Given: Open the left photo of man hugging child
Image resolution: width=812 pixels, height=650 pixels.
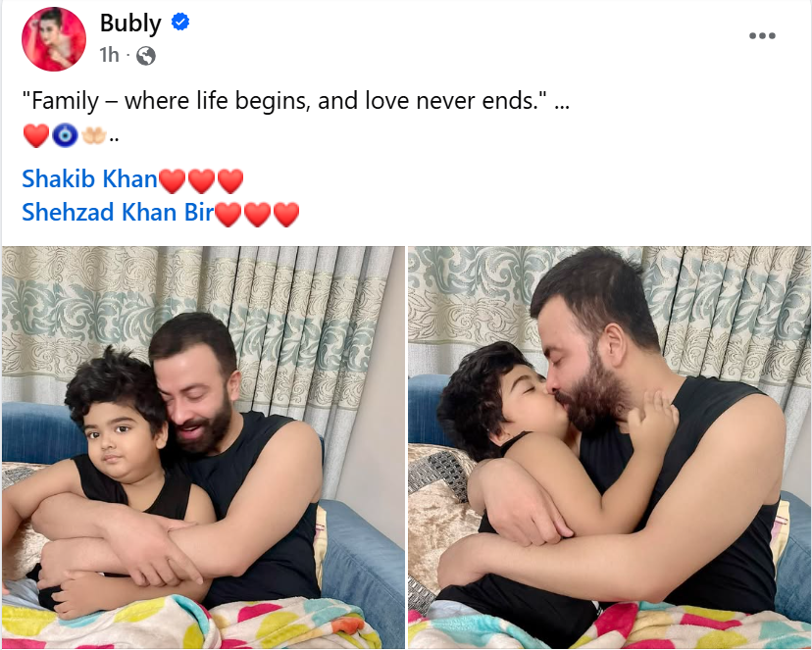Looking at the screenshot, I should [203, 447].
